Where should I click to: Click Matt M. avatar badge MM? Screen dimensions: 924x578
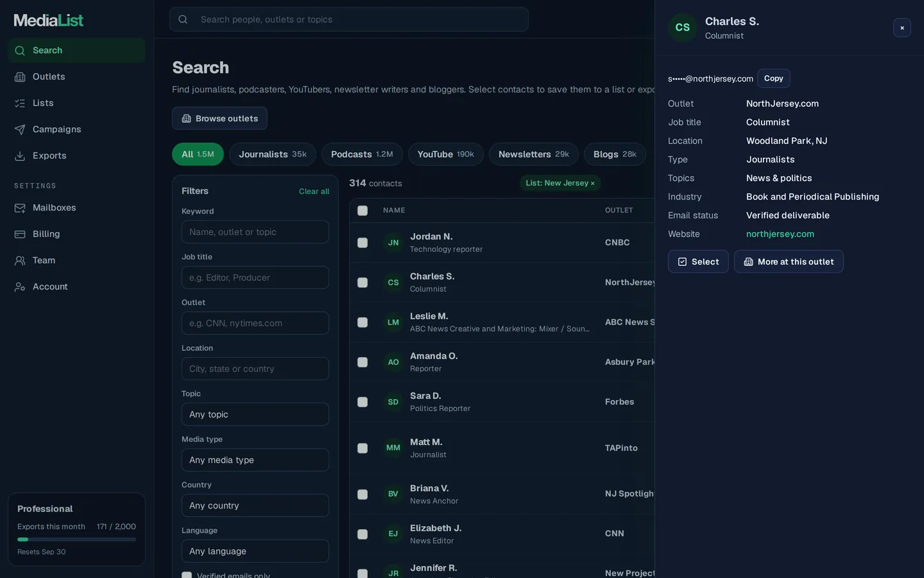pyautogui.click(x=393, y=448)
